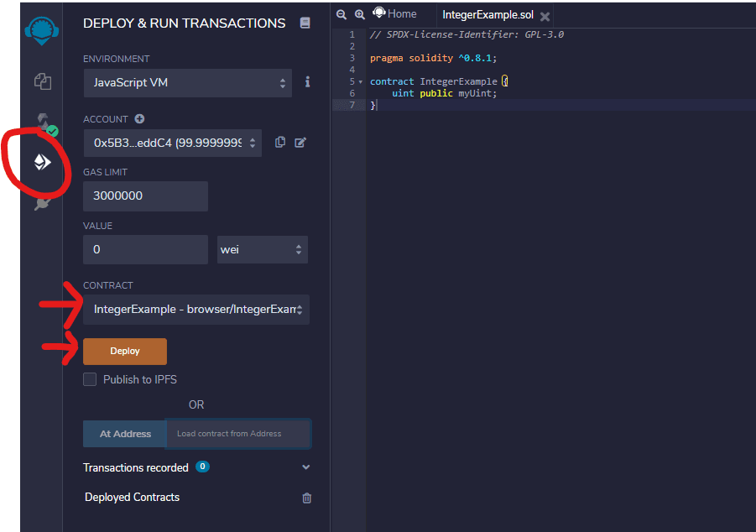Open the File Explorers sidebar icon

(x=43, y=81)
